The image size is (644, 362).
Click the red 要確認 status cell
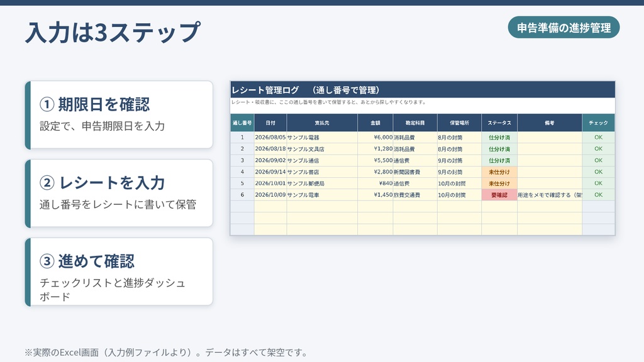pos(499,195)
